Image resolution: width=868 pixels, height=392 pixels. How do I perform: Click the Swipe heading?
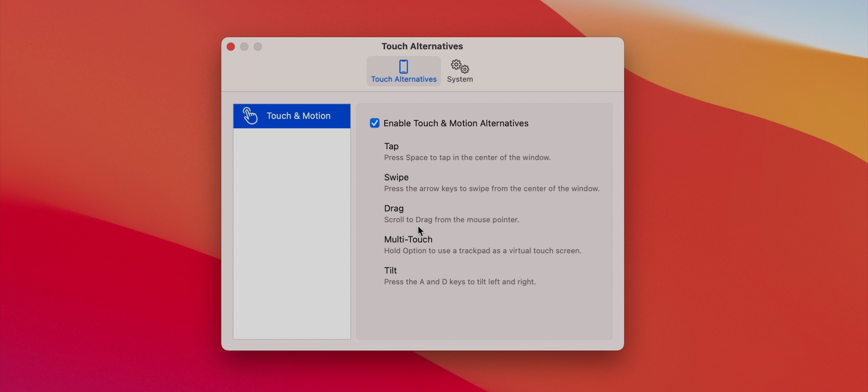[396, 177]
